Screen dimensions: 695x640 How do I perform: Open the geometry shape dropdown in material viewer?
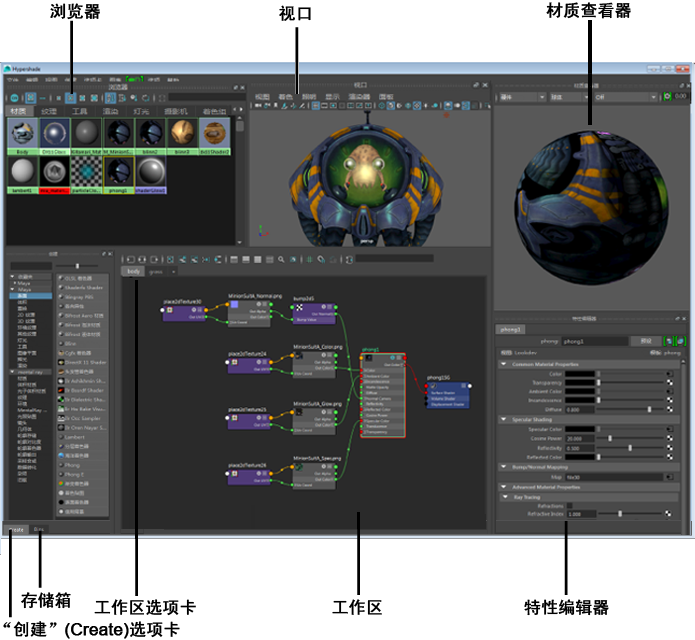point(570,97)
